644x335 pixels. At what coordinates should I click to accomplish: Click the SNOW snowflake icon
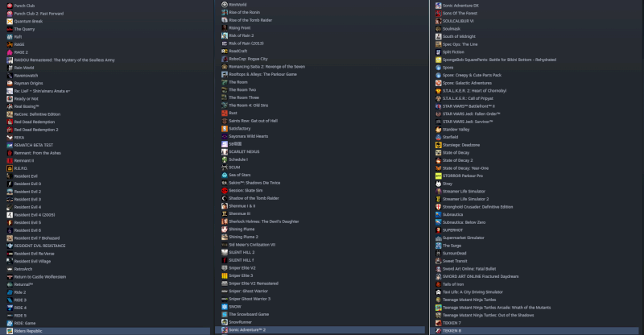click(x=225, y=306)
